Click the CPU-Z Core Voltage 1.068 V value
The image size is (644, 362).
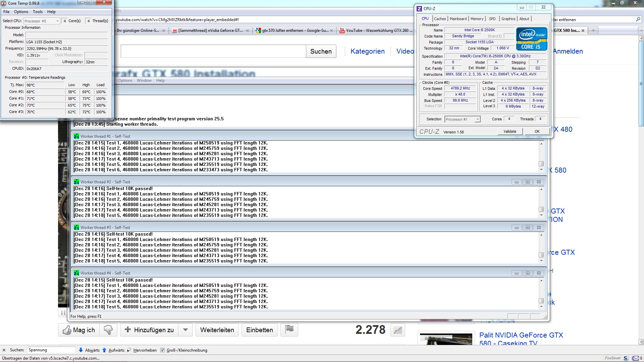[503, 48]
